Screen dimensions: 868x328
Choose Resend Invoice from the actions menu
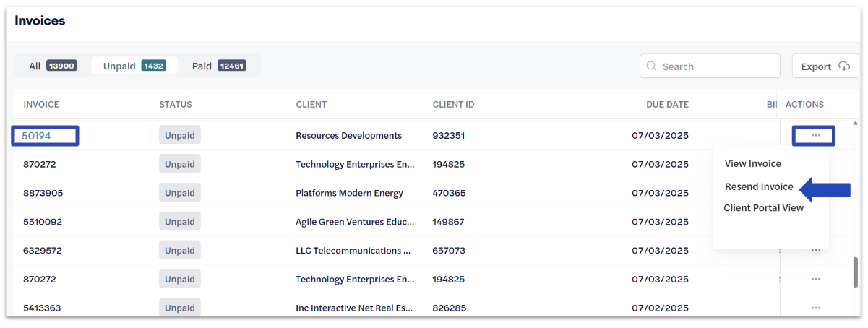coord(759,186)
